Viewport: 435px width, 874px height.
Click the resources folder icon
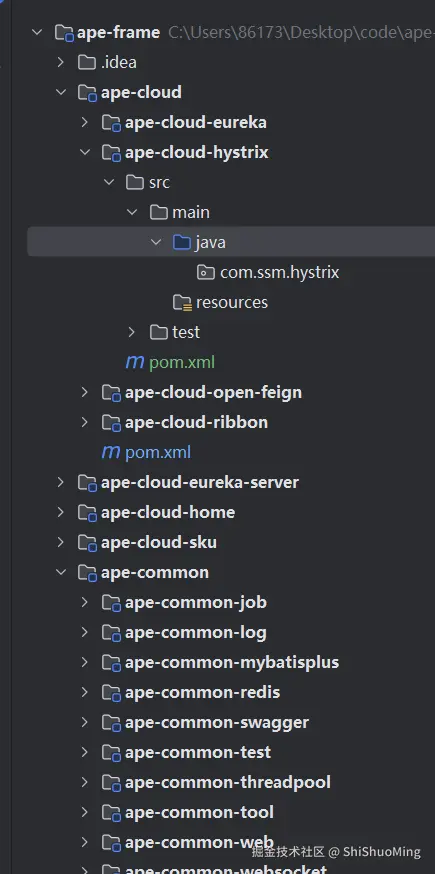click(x=182, y=303)
